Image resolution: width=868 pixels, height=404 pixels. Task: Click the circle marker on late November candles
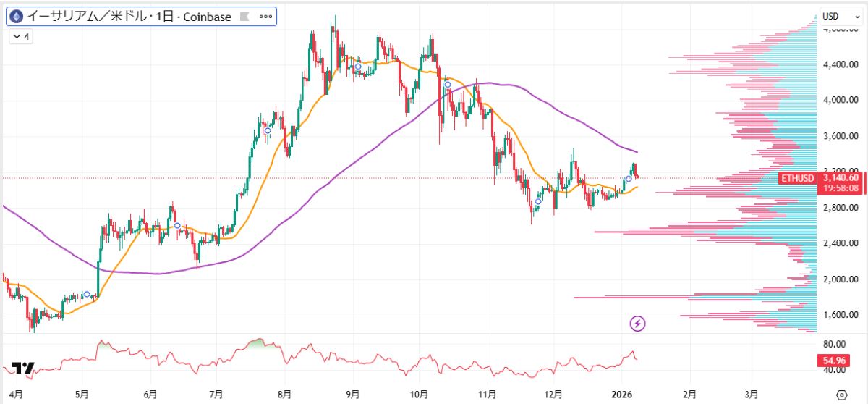click(x=538, y=202)
